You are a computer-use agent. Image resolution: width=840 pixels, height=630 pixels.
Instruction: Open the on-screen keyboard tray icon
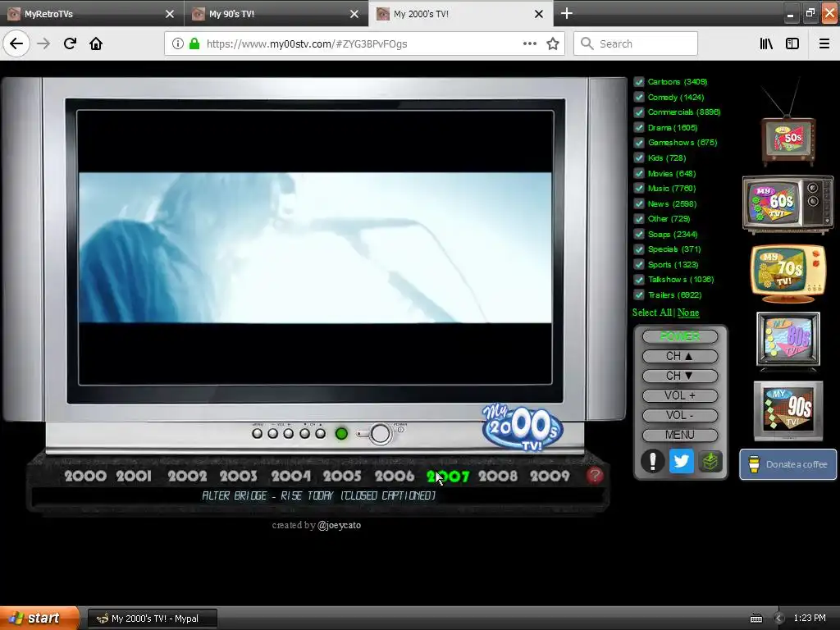pos(756,619)
